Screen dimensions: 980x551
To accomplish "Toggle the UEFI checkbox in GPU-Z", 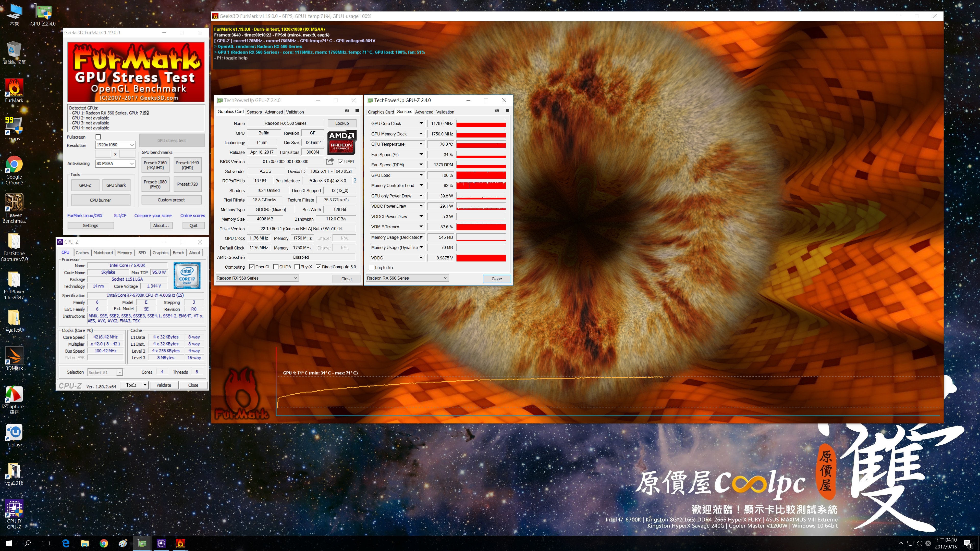I will pyautogui.click(x=340, y=162).
